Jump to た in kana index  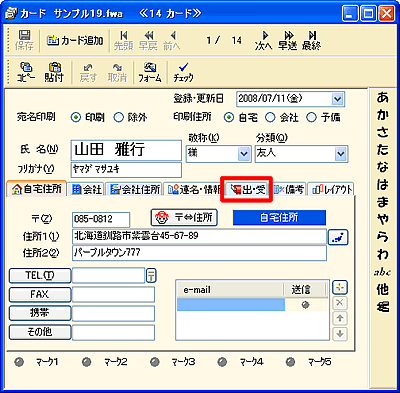[383, 149]
